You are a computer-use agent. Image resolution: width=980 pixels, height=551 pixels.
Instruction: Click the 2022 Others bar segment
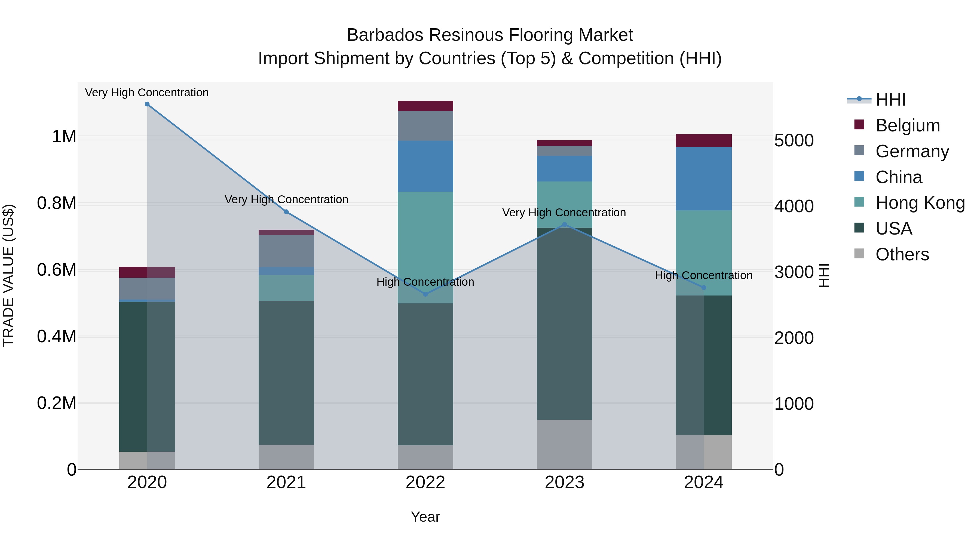pos(425,457)
